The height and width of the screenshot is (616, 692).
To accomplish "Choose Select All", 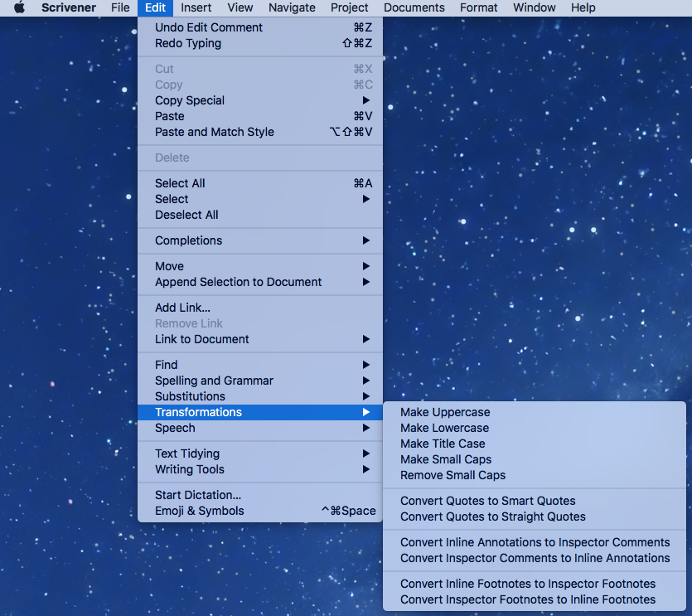I will click(260, 183).
